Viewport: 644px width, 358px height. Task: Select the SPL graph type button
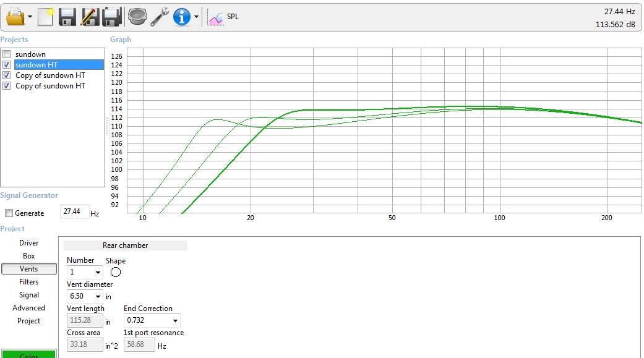pos(223,17)
